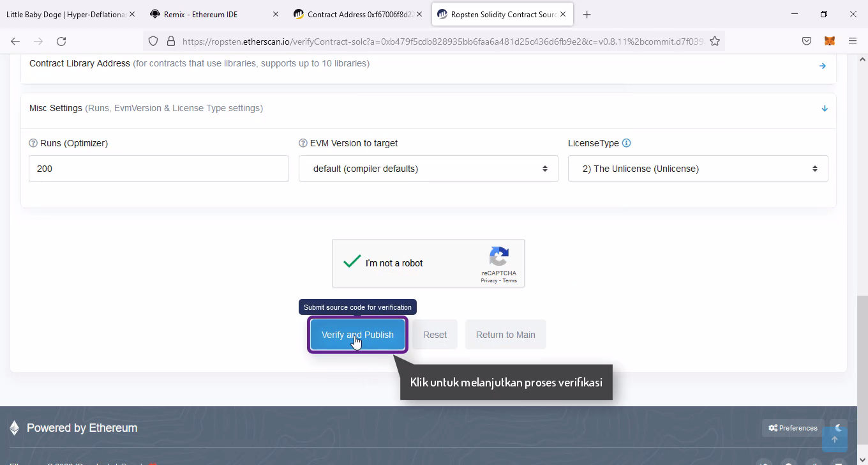Image resolution: width=868 pixels, height=465 pixels.
Task: Click the scroll-to-top arrow button
Action: tap(834, 439)
